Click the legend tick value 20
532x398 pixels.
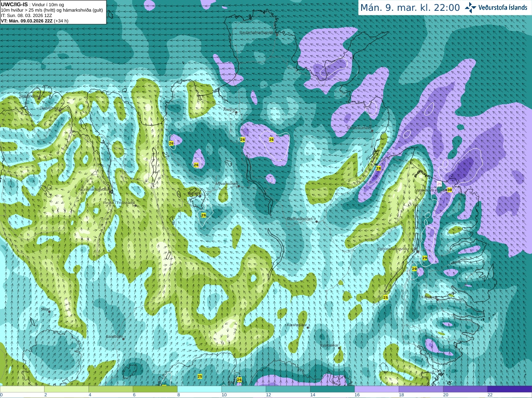pyautogui.click(x=446, y=395)
